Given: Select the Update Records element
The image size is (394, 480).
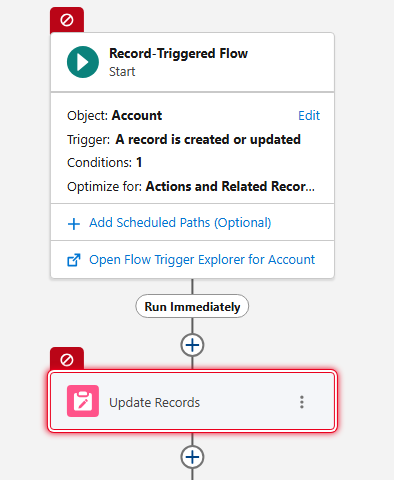Looking at the screenshot, I should pos(192,401).
